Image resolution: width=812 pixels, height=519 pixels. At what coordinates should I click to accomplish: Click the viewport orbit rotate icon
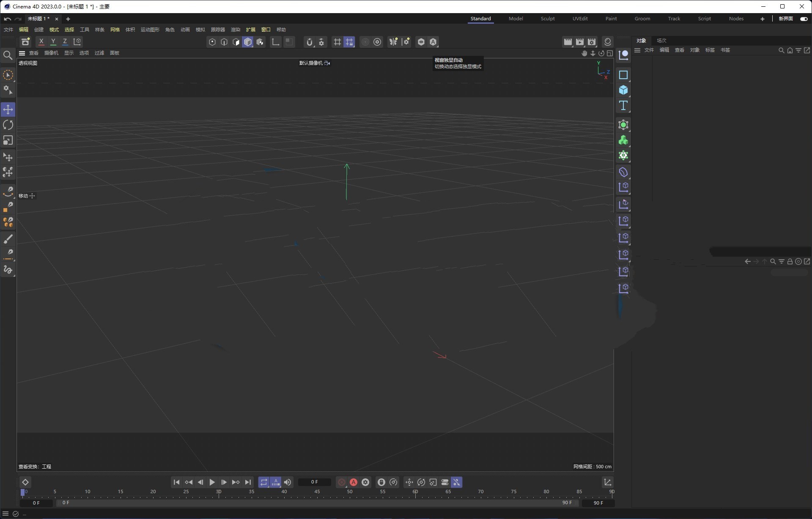pos(601,53)
